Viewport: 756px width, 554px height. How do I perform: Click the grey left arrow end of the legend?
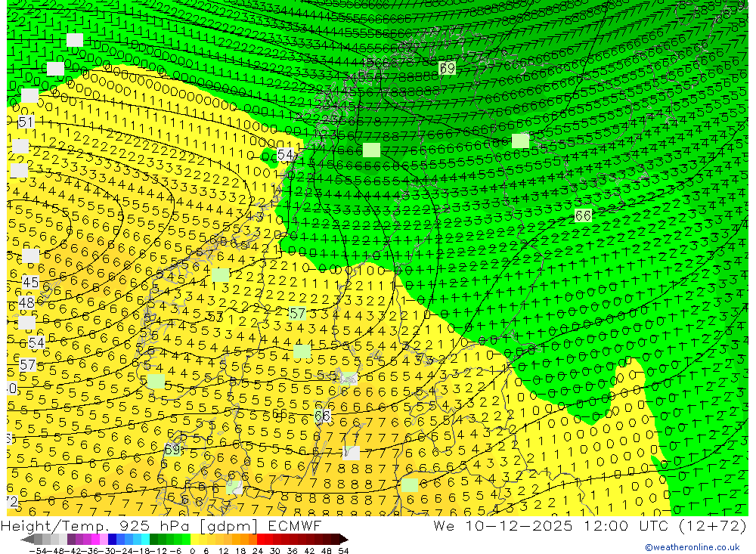(27, 539)
